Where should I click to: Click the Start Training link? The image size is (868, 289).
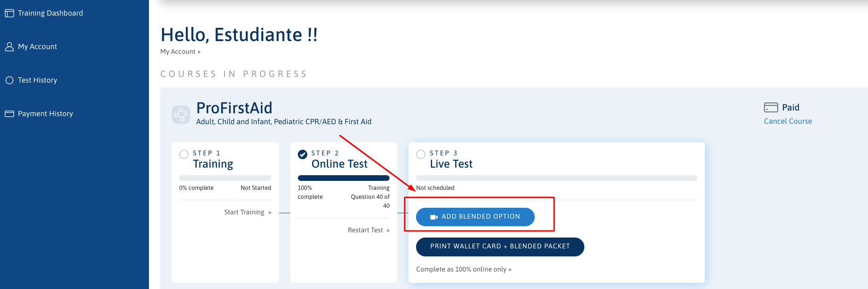pyautogui.click(x=248, y=212)
